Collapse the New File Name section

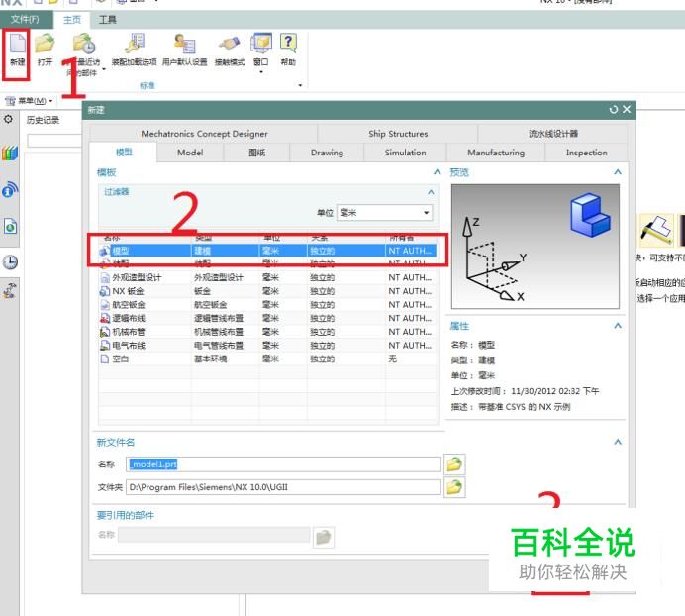[x=618, y=442]
